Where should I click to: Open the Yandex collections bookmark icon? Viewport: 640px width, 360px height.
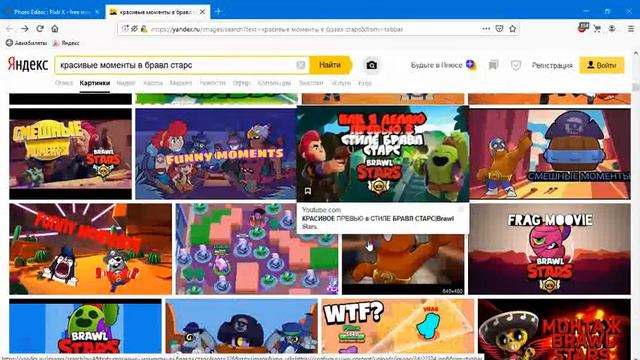pyautogui.click(x=493, y=65)
